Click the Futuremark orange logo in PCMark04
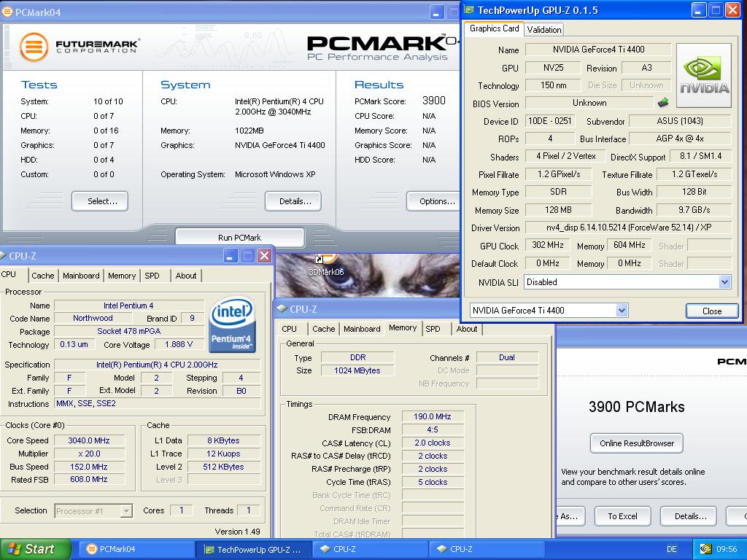Screen dimensions: 747x560 [34, 47]
